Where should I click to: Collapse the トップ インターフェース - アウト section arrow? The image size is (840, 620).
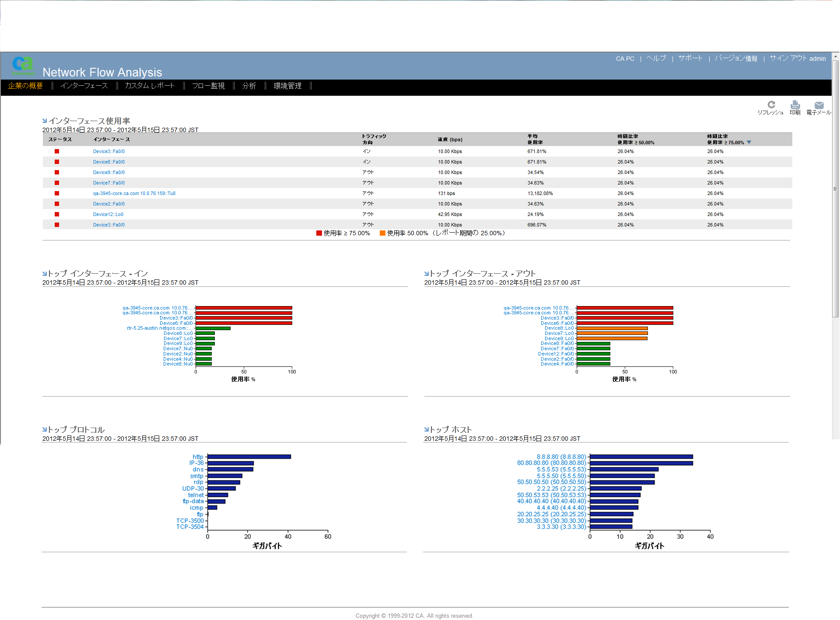pyautogui.click(x=427, y=273)
